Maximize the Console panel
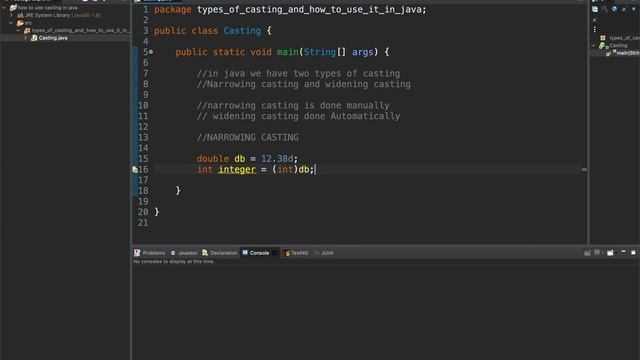This screenshot has height=360, width=640. coord(633,253)
